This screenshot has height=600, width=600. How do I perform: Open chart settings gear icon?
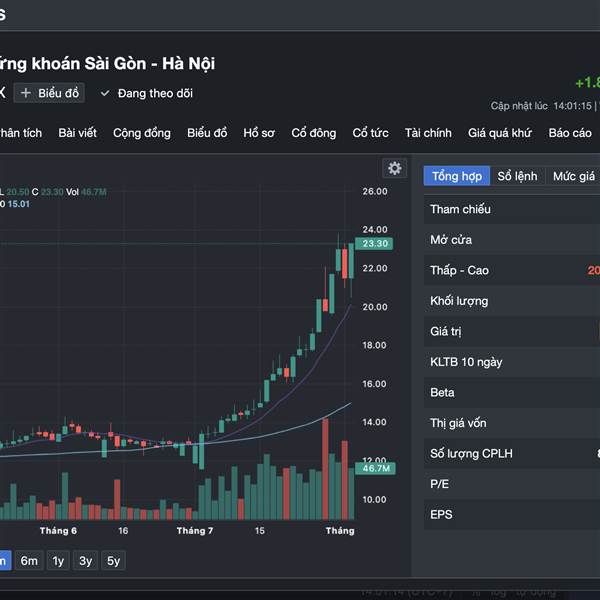tap(395, 168)
